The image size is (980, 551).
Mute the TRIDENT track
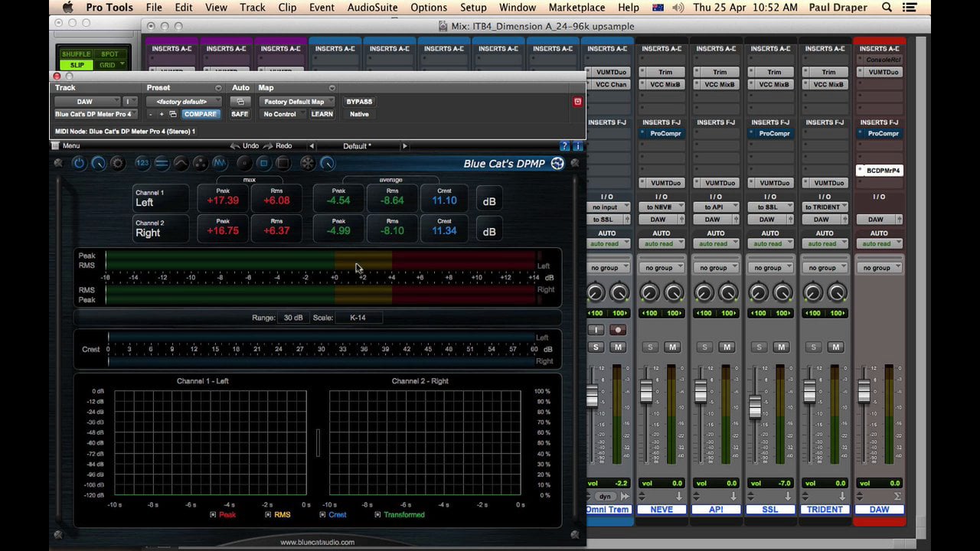click(835, 347)
